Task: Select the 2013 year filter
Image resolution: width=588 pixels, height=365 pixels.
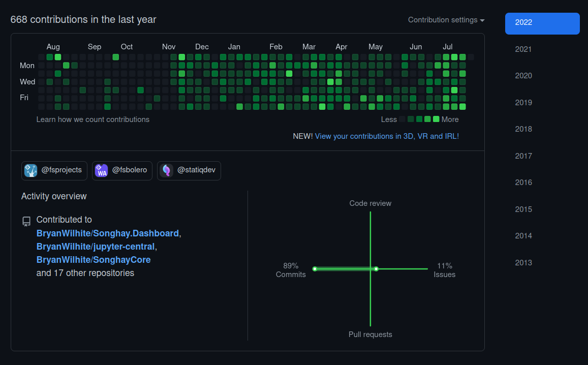Action: [523, 263]
